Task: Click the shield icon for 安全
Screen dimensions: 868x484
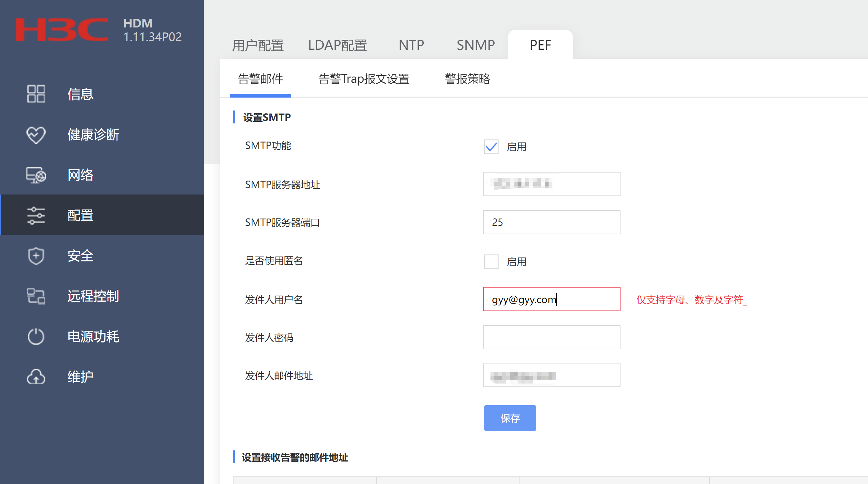Action: pyautogui.click(x=36, y=256)
